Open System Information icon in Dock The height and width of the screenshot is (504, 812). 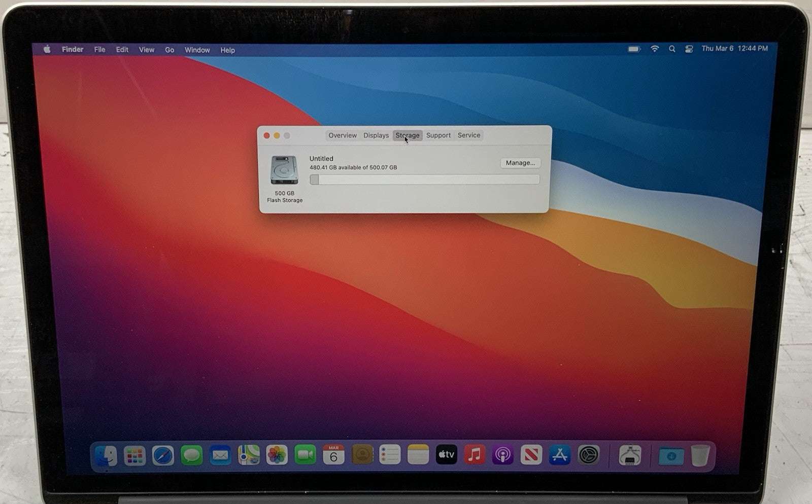tap(630, 455)
